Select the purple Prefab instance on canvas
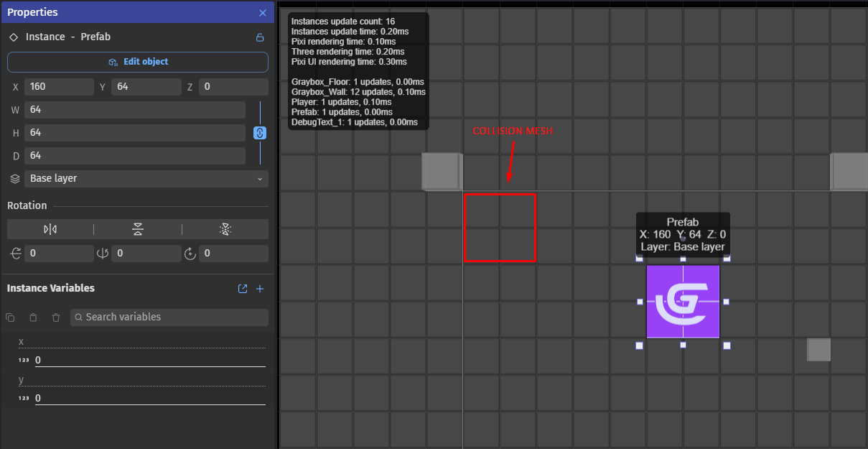Viewport: 868px width, 449px height. click(683, 302)
